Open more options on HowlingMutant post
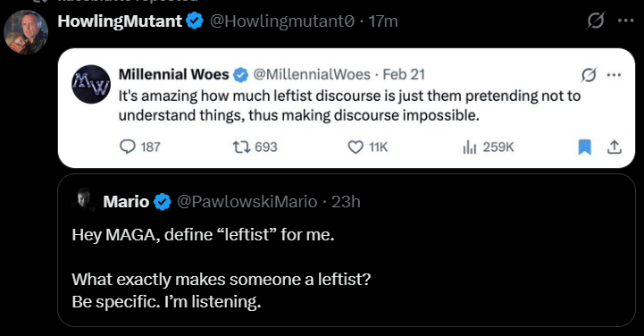 tap(625, 21)
